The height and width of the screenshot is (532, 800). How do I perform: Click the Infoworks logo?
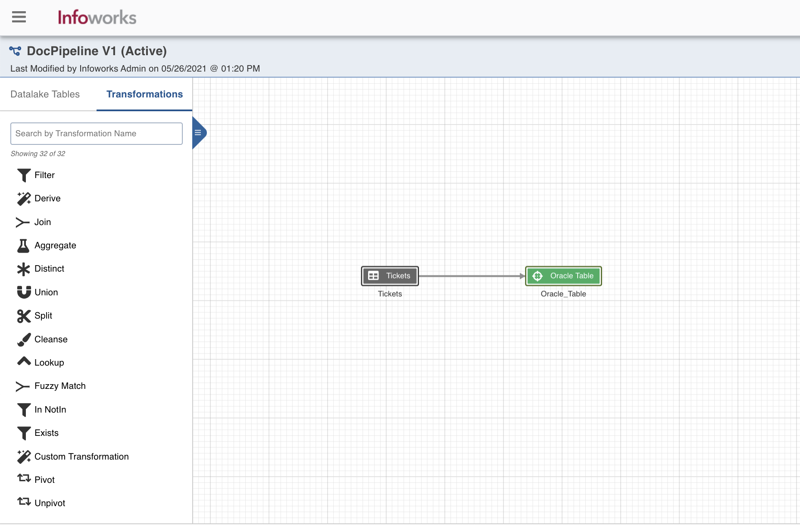point(97,17)
